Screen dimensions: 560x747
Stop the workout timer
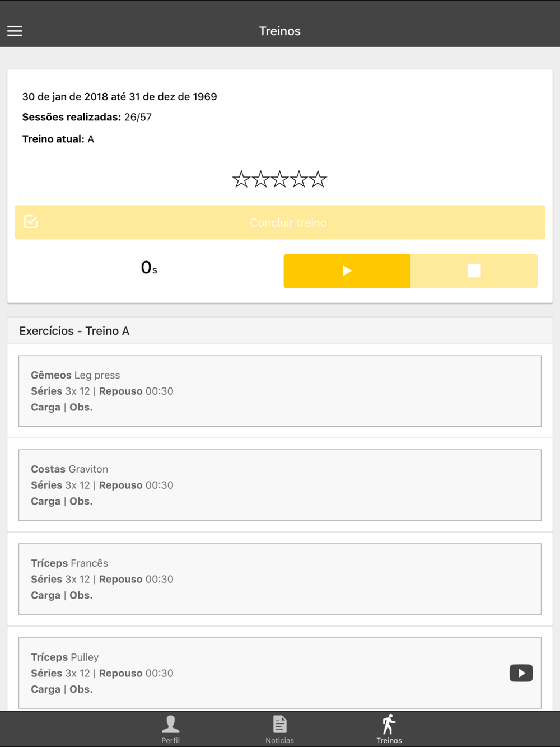474,271
